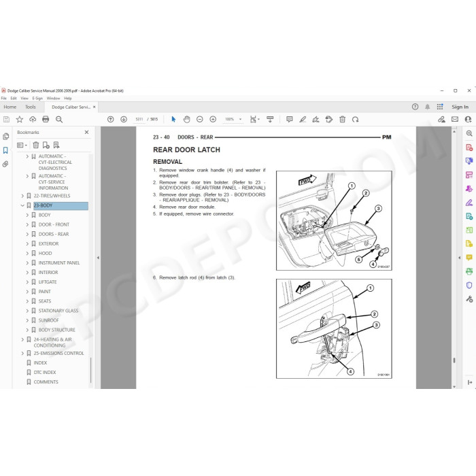Open the File menu

click(3, 99)
